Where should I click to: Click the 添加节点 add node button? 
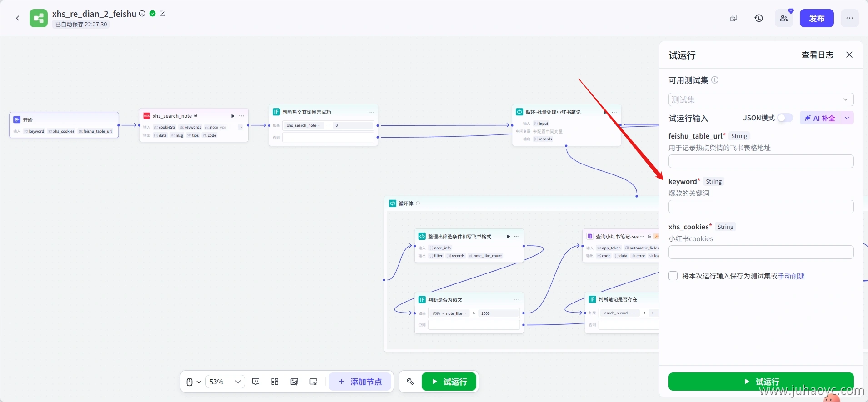tap(360, 382)
